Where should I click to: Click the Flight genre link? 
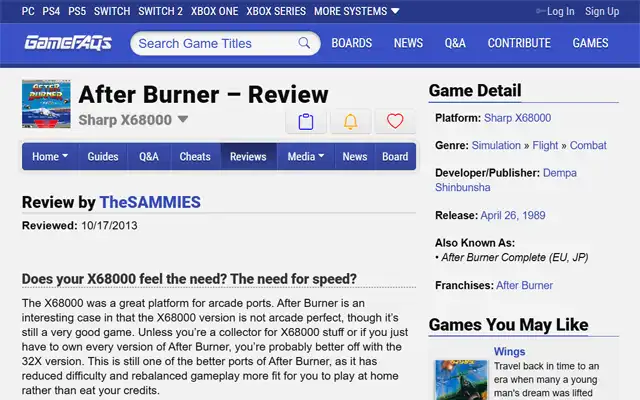point(545,145)
